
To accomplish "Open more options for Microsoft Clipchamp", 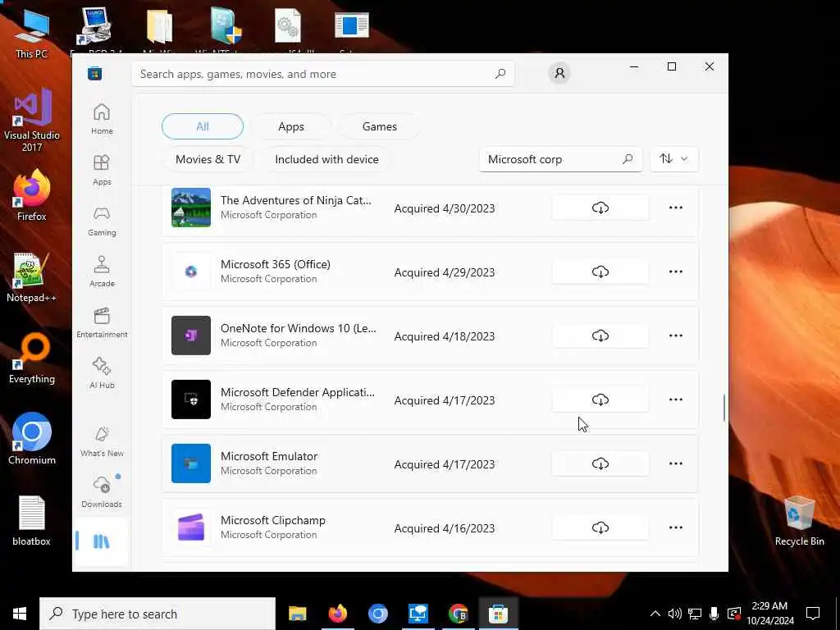I will [676, 527].
